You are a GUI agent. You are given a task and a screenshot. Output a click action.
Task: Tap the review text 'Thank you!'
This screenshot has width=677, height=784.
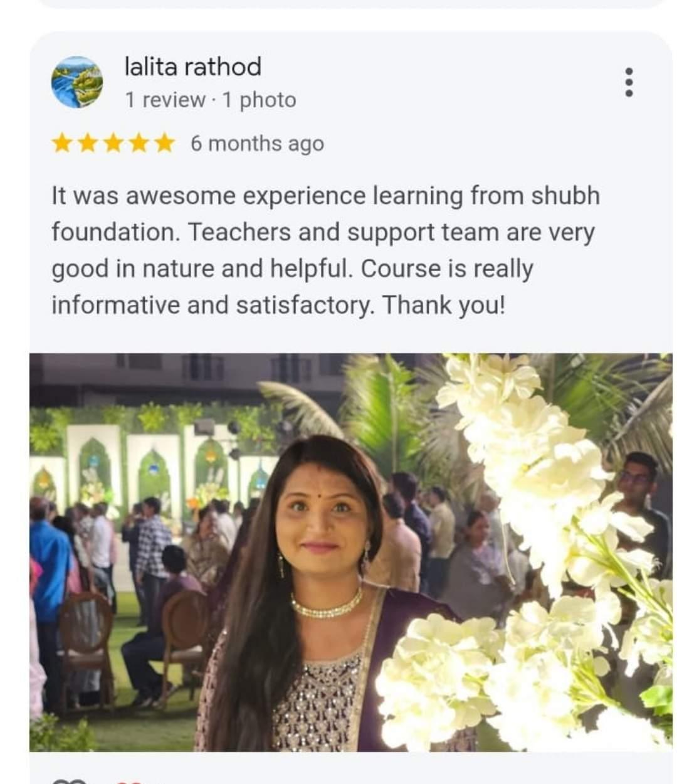(x=443, y=305)
